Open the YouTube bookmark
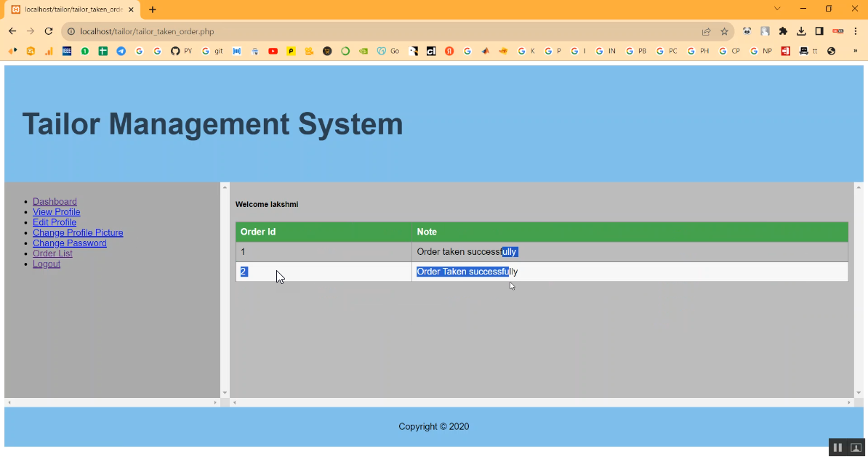 point(273,51)
